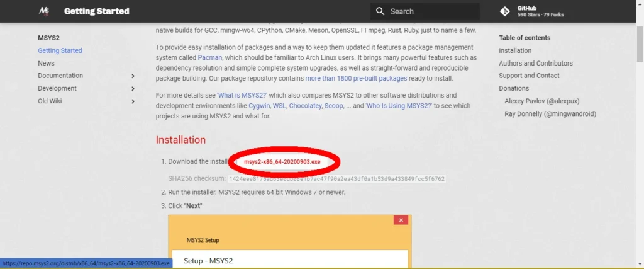Jump to Donations section

click(514, 88)
